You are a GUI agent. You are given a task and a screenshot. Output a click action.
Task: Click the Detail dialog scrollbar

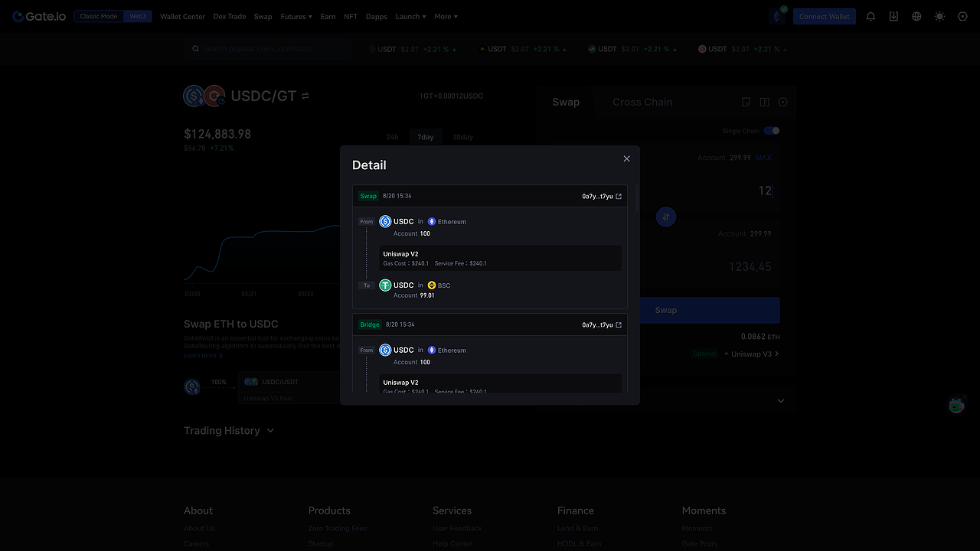[x=635, y=200]
